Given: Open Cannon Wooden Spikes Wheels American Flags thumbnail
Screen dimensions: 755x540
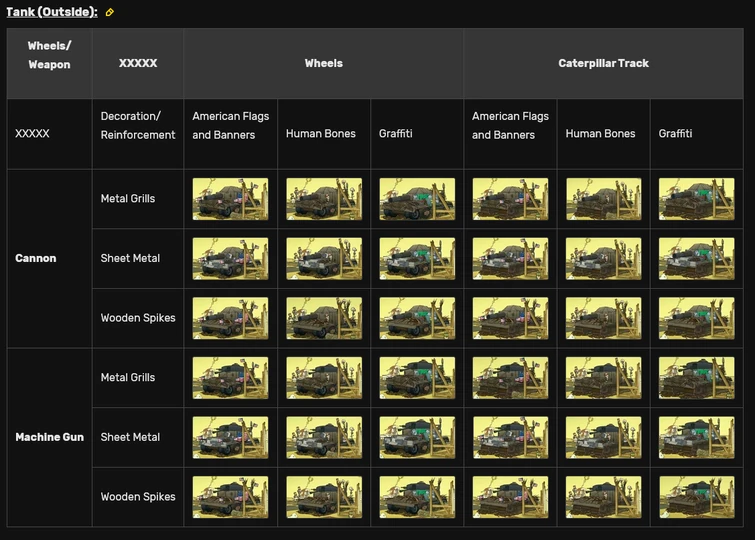Looking at the screenshot, I should click(x=230, y=318).
